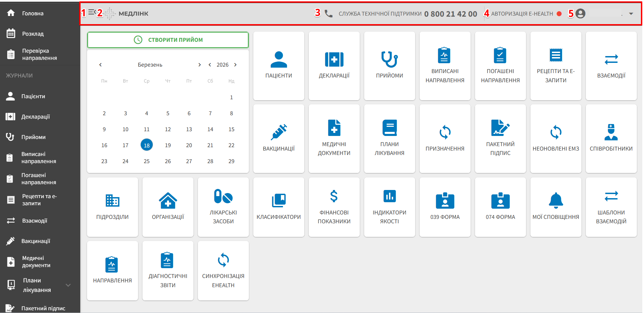Click the tech support phone number
The width and height of the screenshot is (644, 313).
[x=451, y=14]
